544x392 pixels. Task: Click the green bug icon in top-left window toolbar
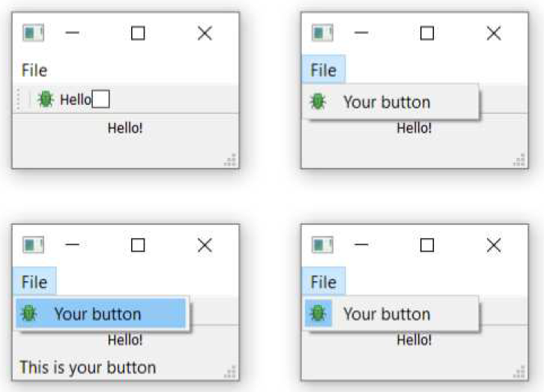click(x=46, y=100)
